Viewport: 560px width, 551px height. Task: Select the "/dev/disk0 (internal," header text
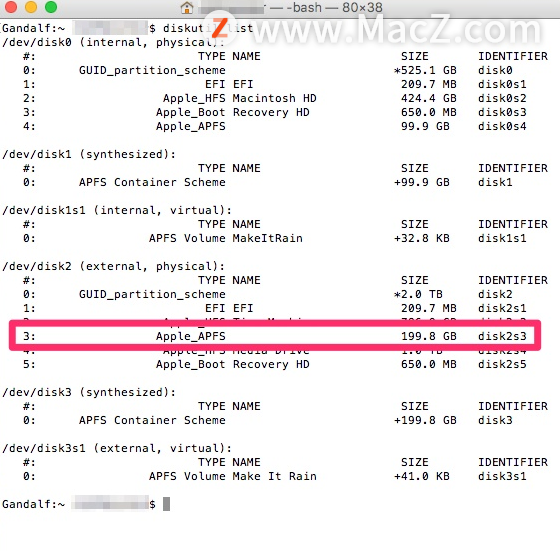(75, 42)
